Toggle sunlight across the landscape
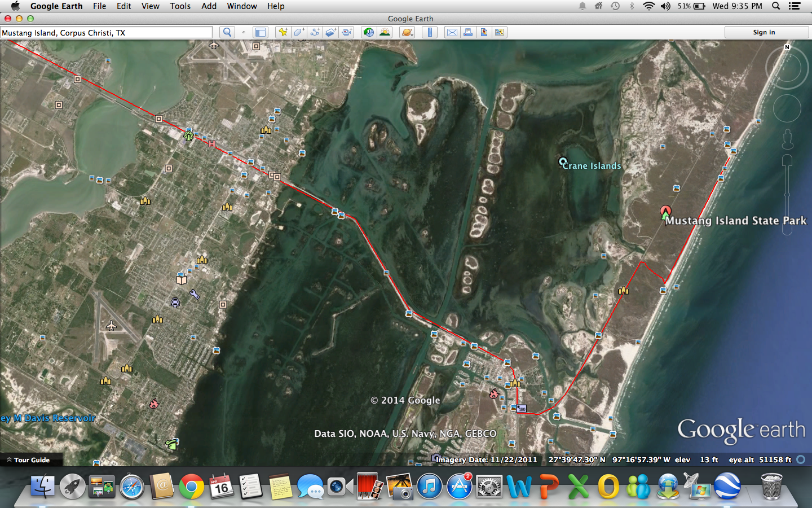The width and height of the screenshot is (812, 508). pos(385,32)
